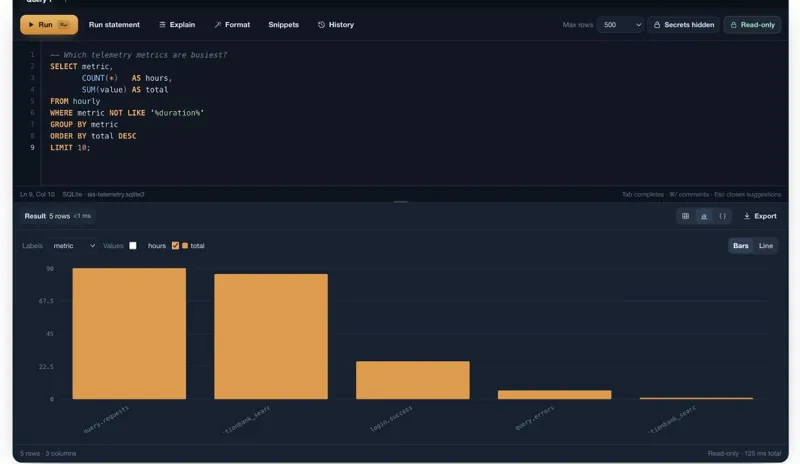Click the Run query button

49,25
